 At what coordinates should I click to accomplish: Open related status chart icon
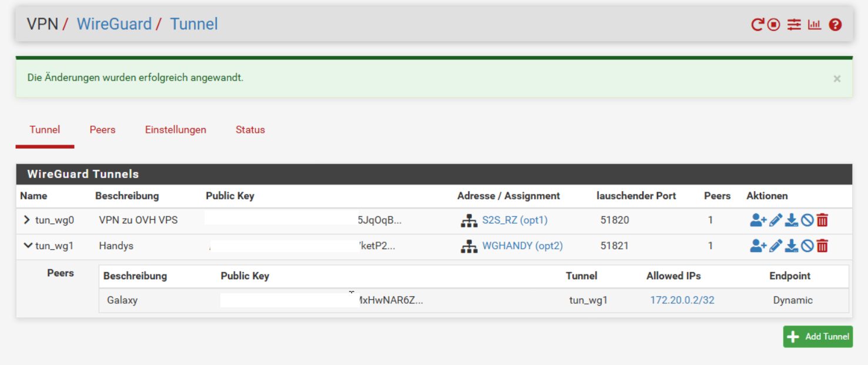(814, 25)
